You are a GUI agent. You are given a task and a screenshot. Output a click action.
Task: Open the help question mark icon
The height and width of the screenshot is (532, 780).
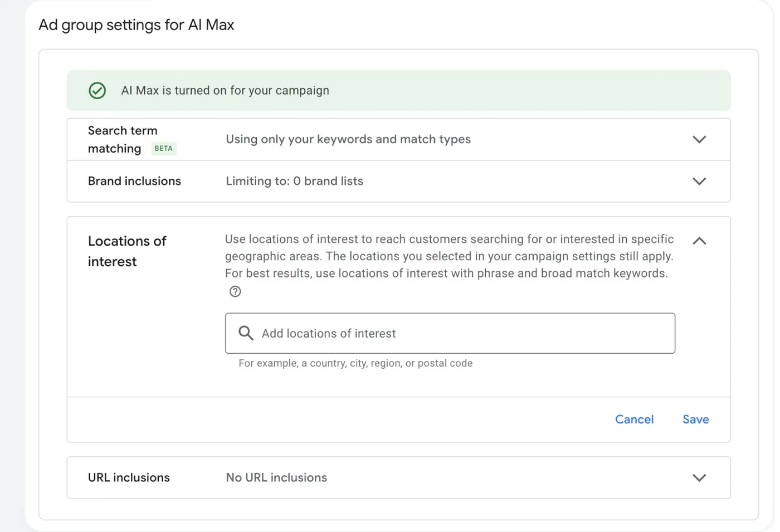(235, 291)
